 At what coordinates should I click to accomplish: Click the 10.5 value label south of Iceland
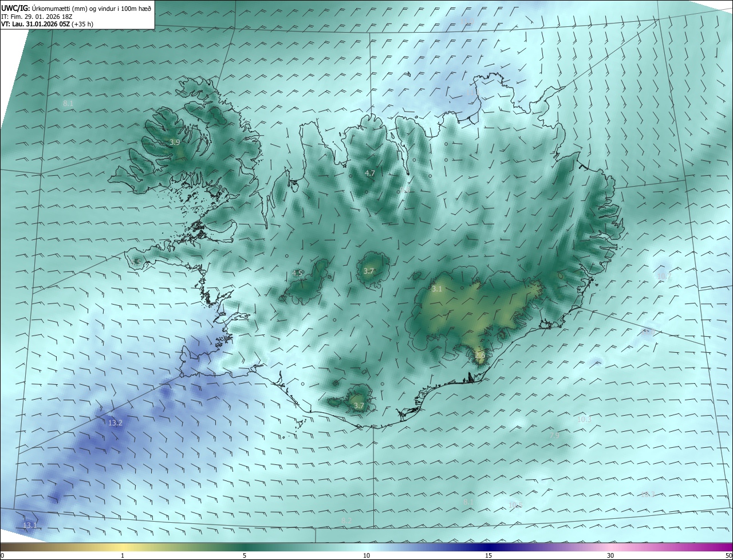[x=515, y=504]
